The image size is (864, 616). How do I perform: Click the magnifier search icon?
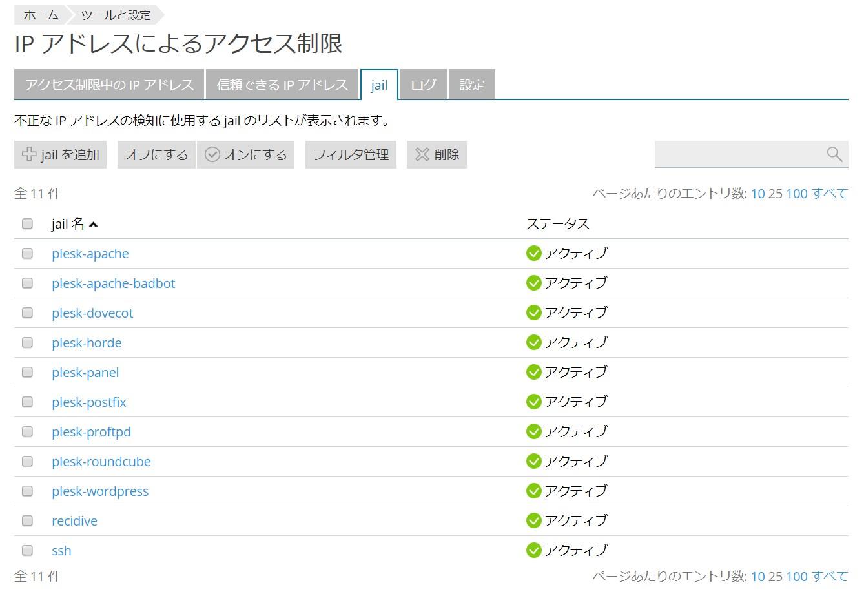coord(834,154)
